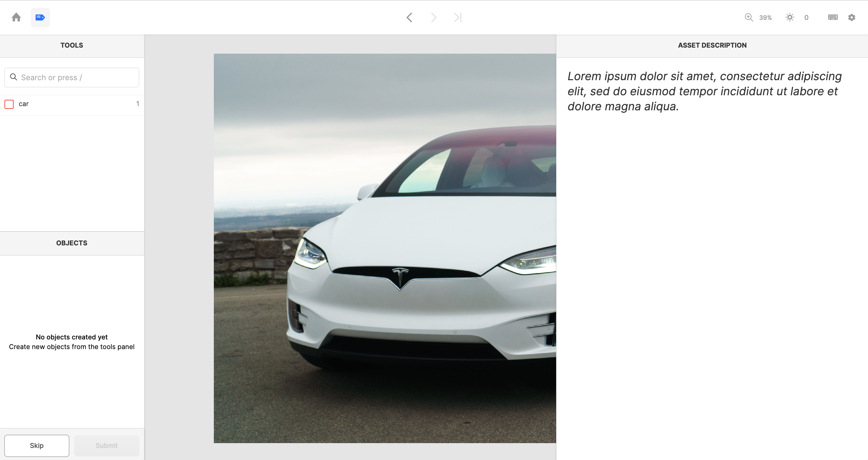Click the blue label tag icon
Viewport: 868px width, 460px height.
point(40,17)
